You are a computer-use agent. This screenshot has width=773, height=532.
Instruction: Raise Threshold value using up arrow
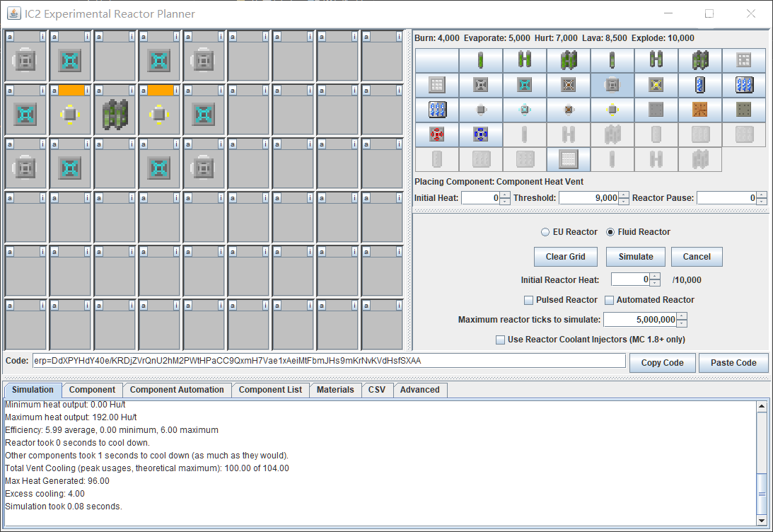tap(624, 195)
